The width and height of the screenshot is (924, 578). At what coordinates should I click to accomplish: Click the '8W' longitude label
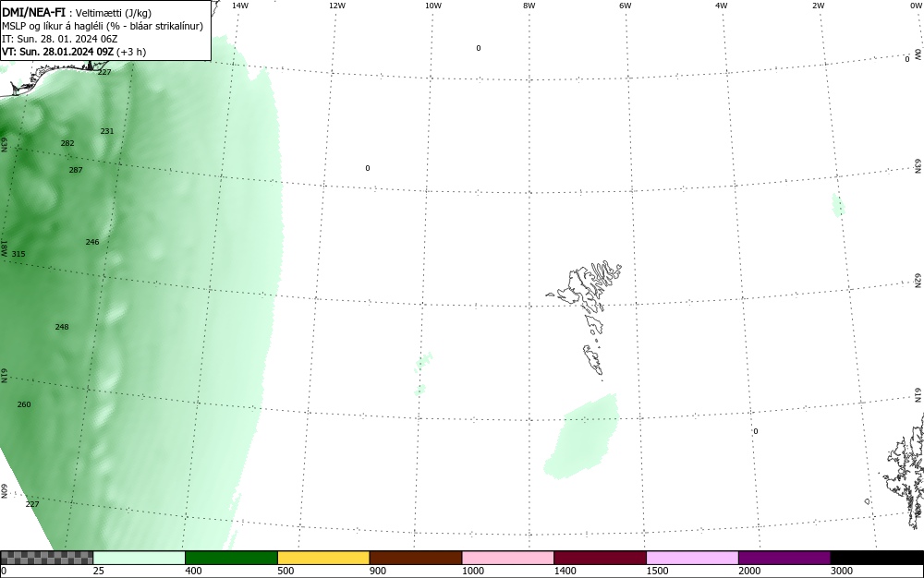[x=529, y=6]
